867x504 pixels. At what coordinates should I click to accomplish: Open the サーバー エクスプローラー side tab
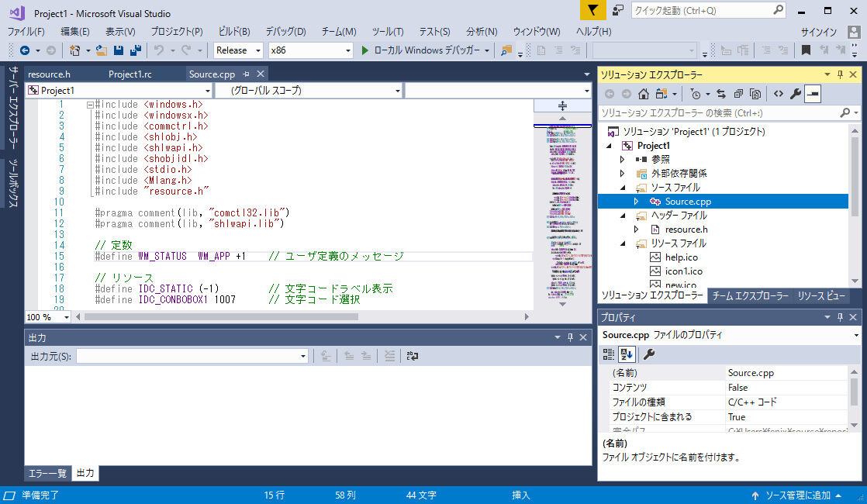click(x=13, y=107)
